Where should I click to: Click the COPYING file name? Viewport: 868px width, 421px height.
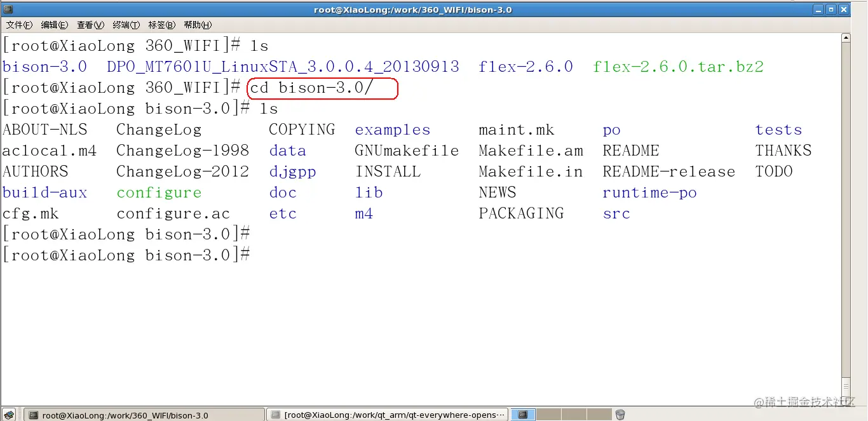pyautogui.click(x=302, y=130)
